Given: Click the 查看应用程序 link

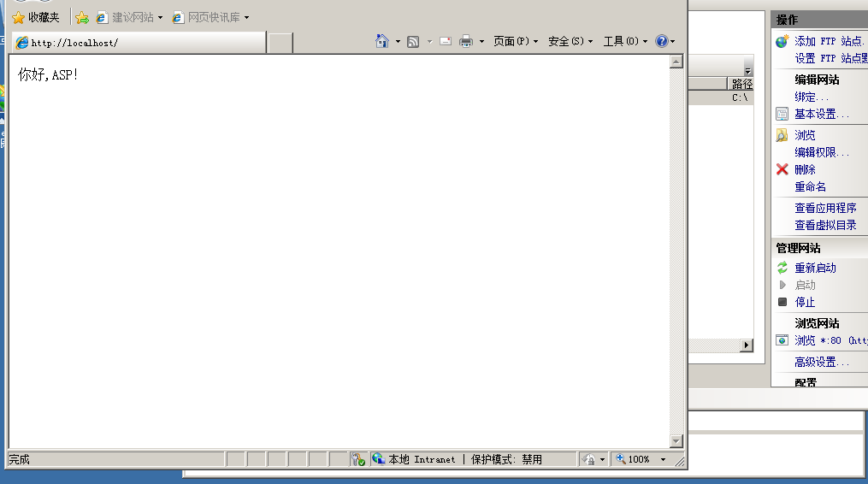Looking at the screenshot, I should 825,208.
